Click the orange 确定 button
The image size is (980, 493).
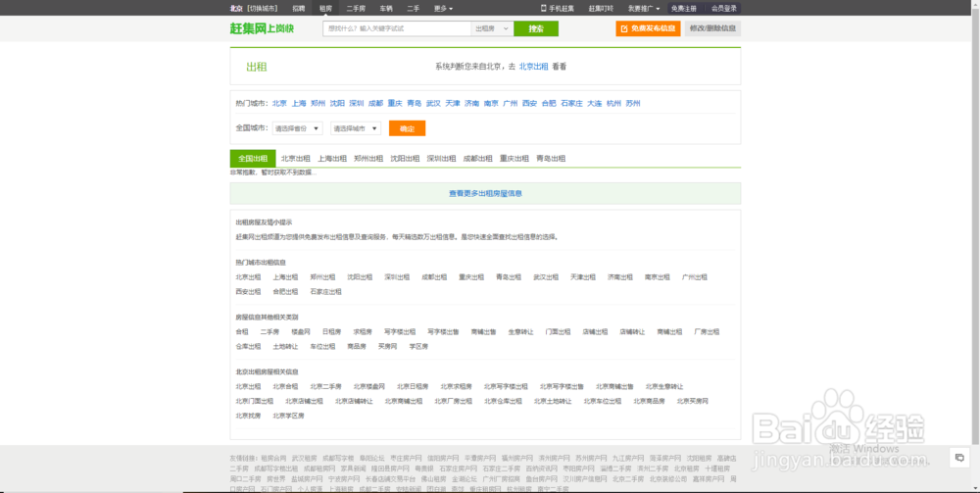click(407, 128)
